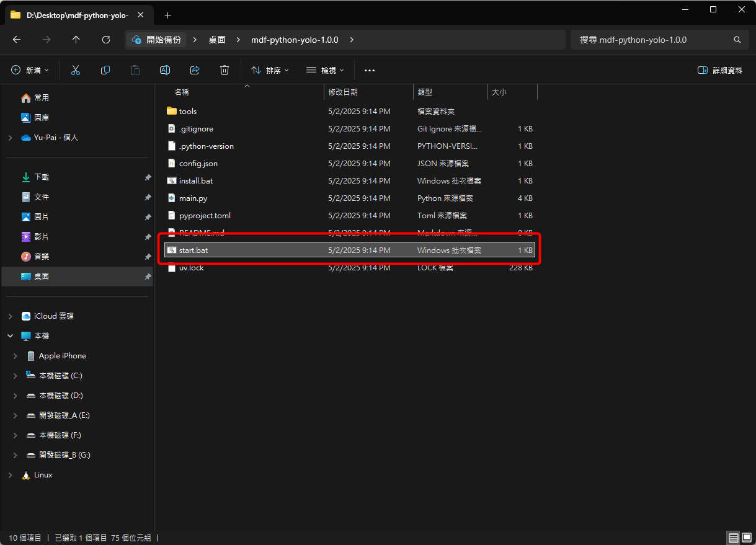
Task: Click the Refresh button in navigation bar
Action: point(106,40)
